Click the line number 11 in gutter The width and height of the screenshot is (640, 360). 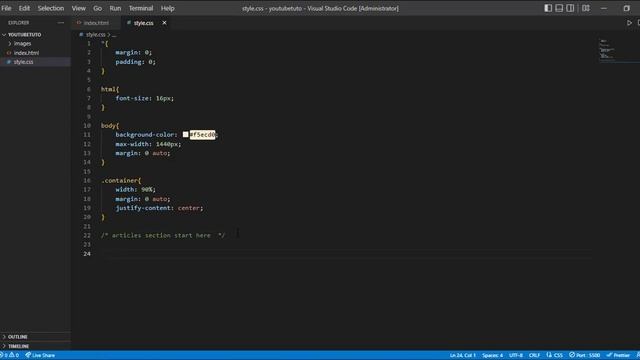tap(87, 135)
